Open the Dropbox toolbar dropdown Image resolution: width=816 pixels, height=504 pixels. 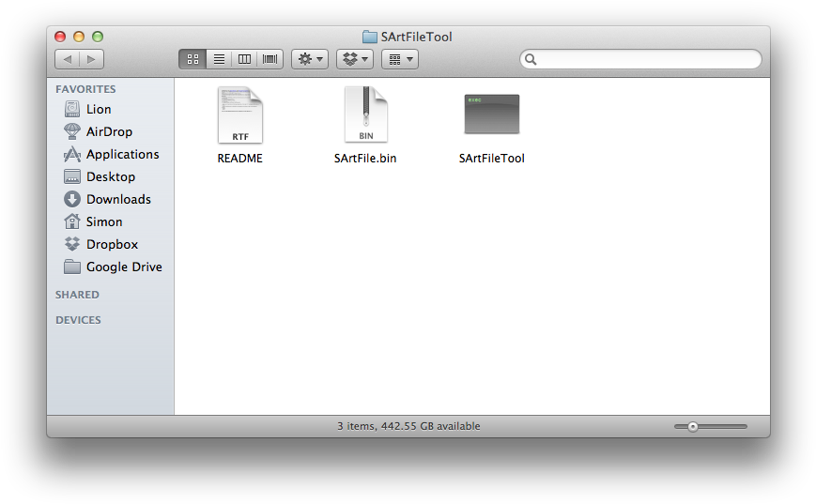click(355, 59)
